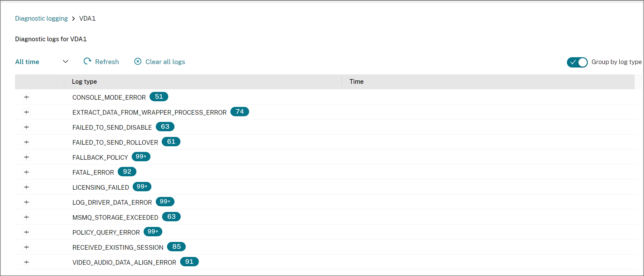
Task: Expand the FATAL_ERROR row
Action: 27,172
